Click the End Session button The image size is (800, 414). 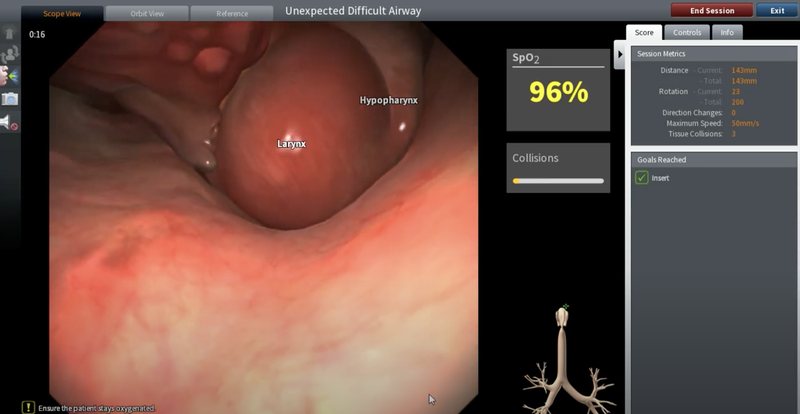712,11
